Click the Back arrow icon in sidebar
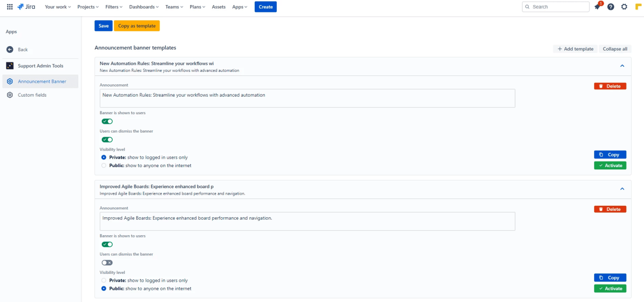The height and width of the screenshot is (302, 644). click(x=10, y=49)
